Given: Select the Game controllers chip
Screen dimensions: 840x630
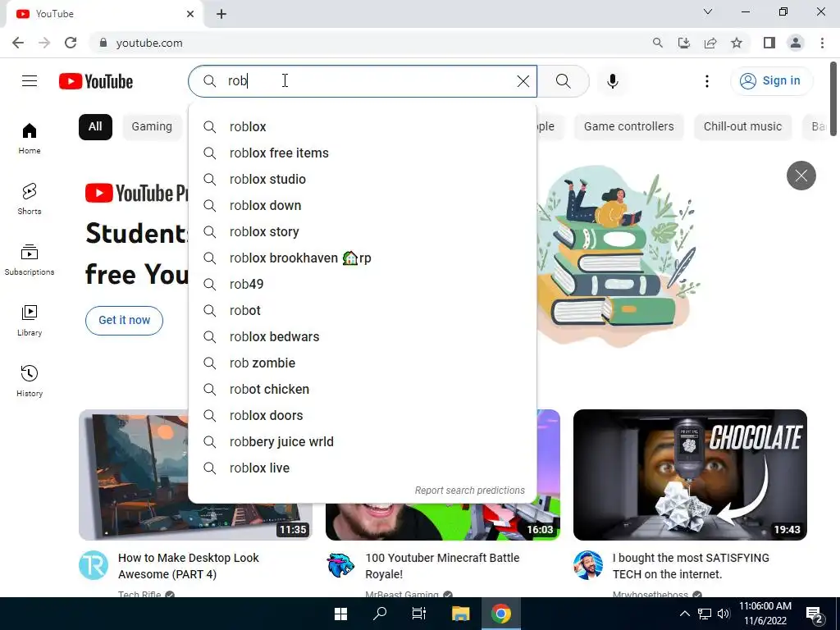Looking at the screenshot, I should coord(629,127).
